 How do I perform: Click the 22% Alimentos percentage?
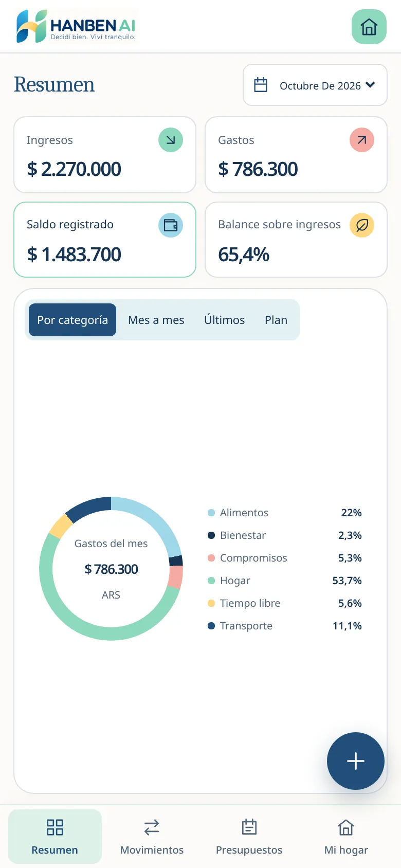point(351,513)
